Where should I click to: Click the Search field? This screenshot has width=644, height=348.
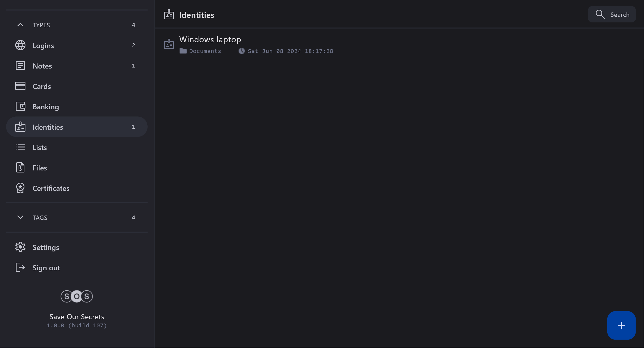click(x=612, y=15)
